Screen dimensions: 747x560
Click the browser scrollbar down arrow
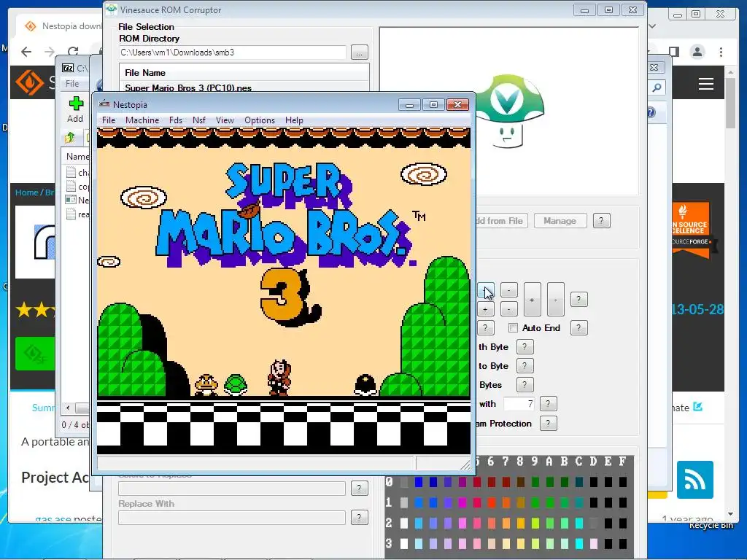pyautogui.click(x=730, y=514)
